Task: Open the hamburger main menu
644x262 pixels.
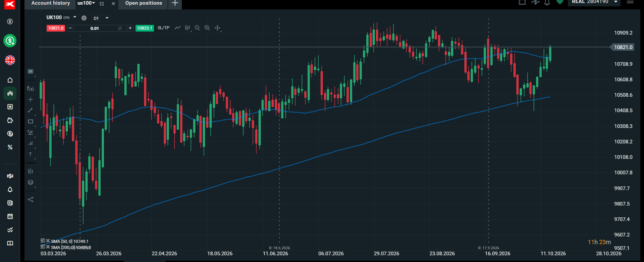Action: point(630,2)
